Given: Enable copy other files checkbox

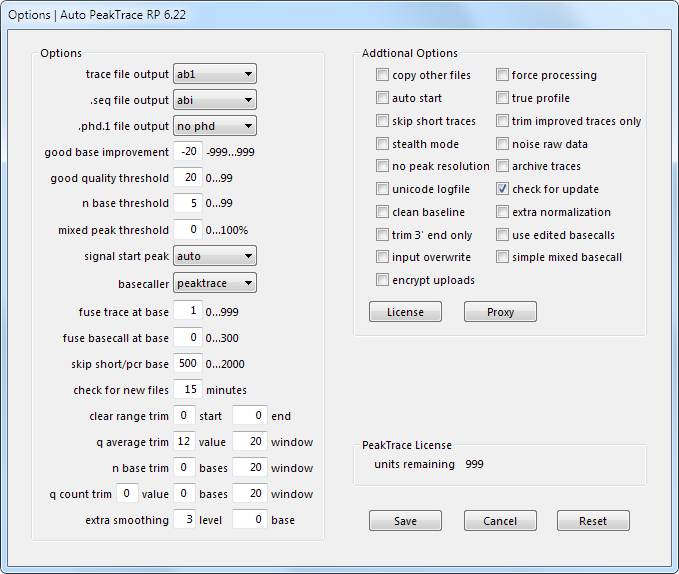Looking at the screenshot, I should pos(382,74).
